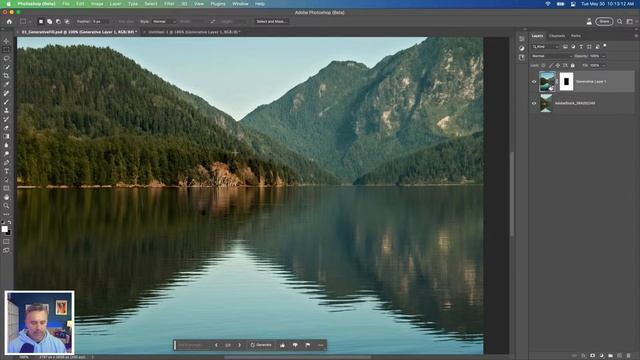The image size is (640, 360).
Task: Open the Opacity dropdown arrow
Action: point(604,56)
